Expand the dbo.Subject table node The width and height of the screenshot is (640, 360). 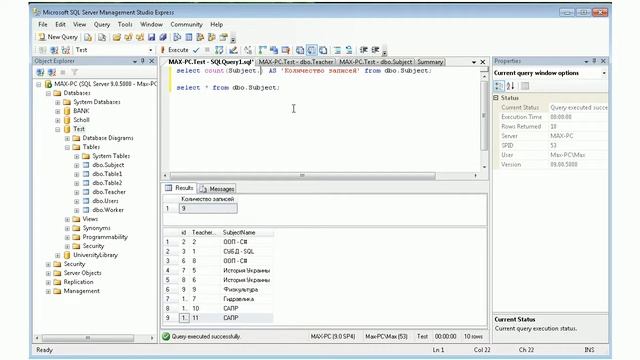point(76,165)
